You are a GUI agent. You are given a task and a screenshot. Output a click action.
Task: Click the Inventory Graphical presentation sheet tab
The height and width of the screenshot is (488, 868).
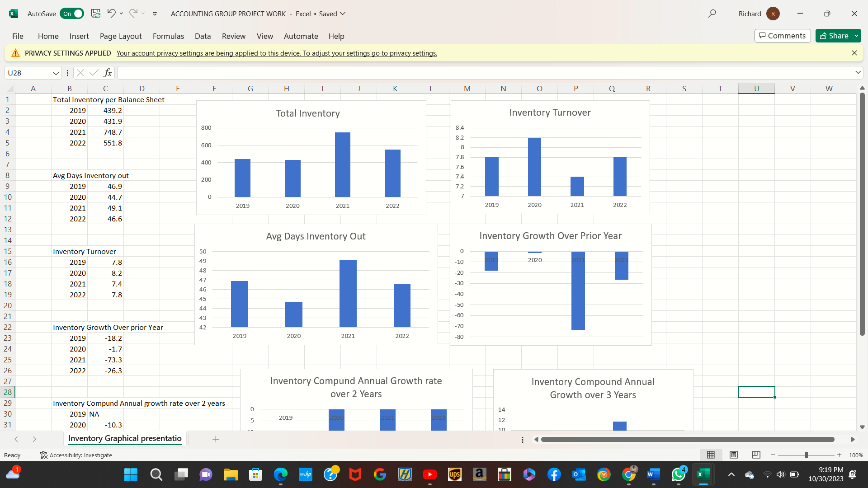coord(125,439)
